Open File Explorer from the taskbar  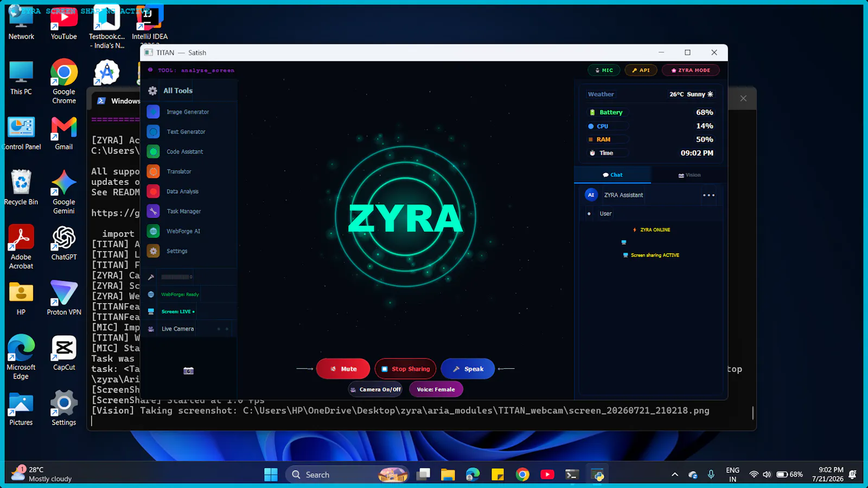pyautogui.click(x=448, y=474)
